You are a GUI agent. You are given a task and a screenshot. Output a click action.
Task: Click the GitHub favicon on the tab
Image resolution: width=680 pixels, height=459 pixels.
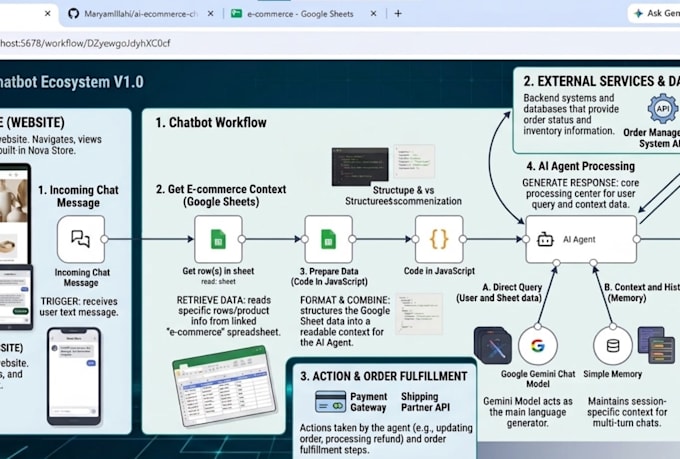[73, 13]
